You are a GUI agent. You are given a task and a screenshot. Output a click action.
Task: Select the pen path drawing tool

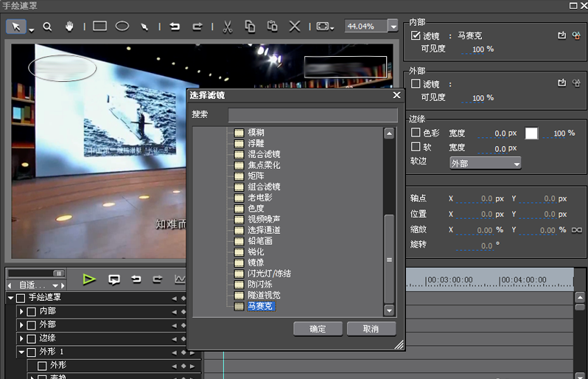pyautogui.click(x=145, y=27)
